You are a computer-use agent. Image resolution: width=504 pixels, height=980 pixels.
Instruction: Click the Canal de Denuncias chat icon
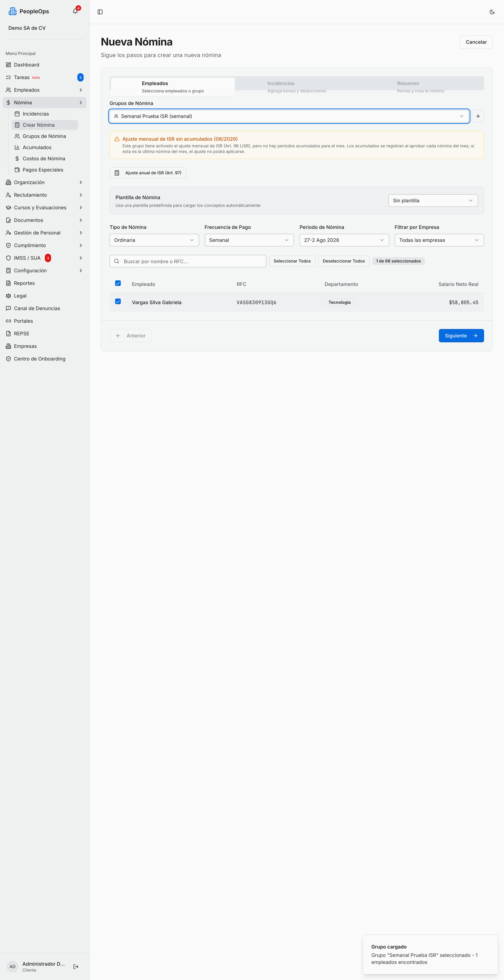click(8, 308)
